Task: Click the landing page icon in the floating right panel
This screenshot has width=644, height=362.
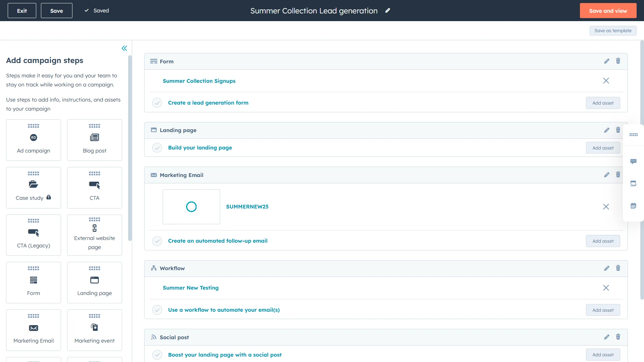Action: [x=633, y=183]
